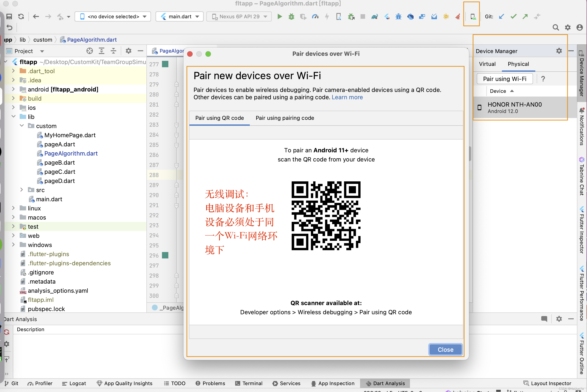Open MyHomePage.dart in project tree
The image size is (587, 392).
click(x=70, y=135)
